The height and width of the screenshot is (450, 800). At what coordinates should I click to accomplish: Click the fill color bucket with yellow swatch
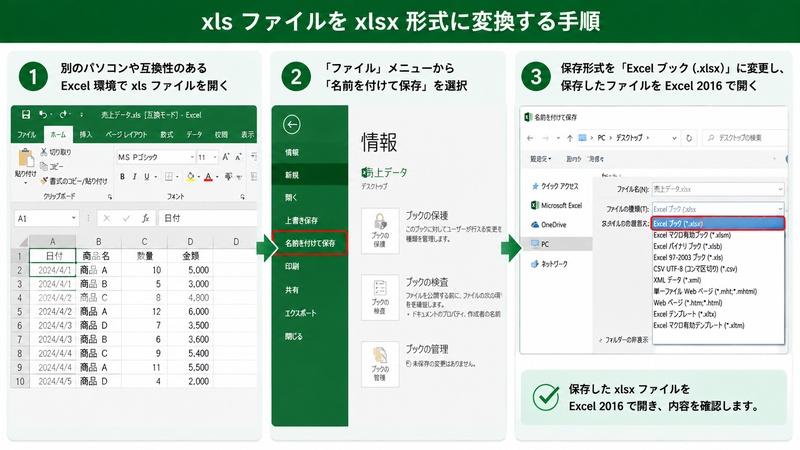[191, 177]
